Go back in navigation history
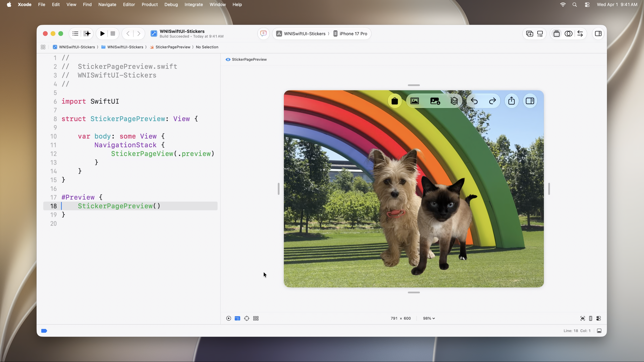This screenshot has width=644, height=362. (128, 33)
